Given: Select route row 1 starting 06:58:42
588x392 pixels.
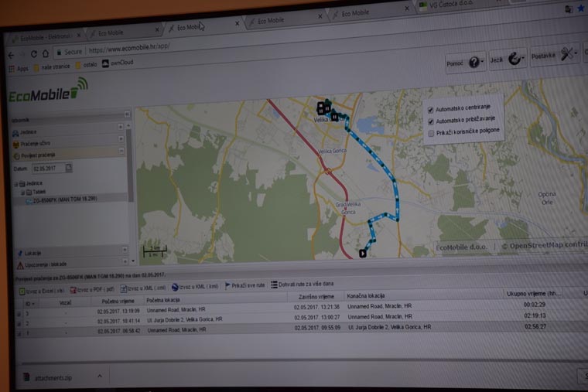Looking at the screenshot, I should coord(300,329).
